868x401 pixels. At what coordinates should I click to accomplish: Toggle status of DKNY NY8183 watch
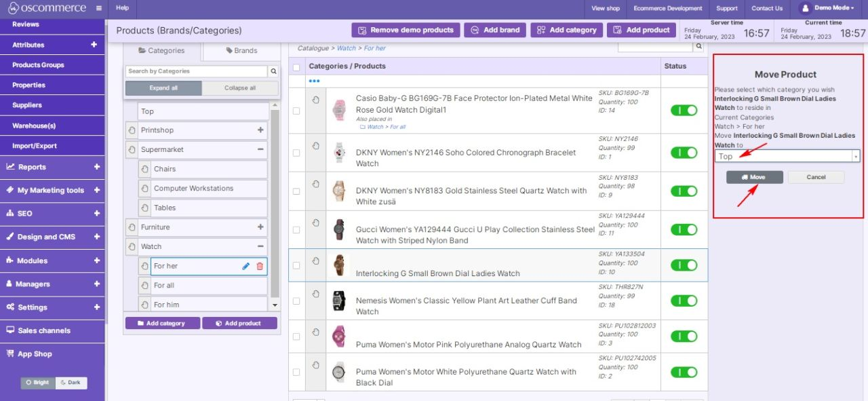(684, 191)
